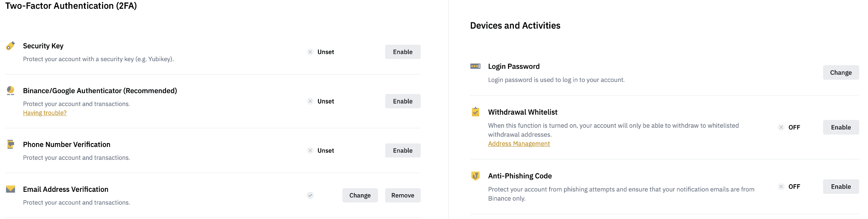
Task: Enable Binance/Google Authenticator
Action: (x=403, y=101)
